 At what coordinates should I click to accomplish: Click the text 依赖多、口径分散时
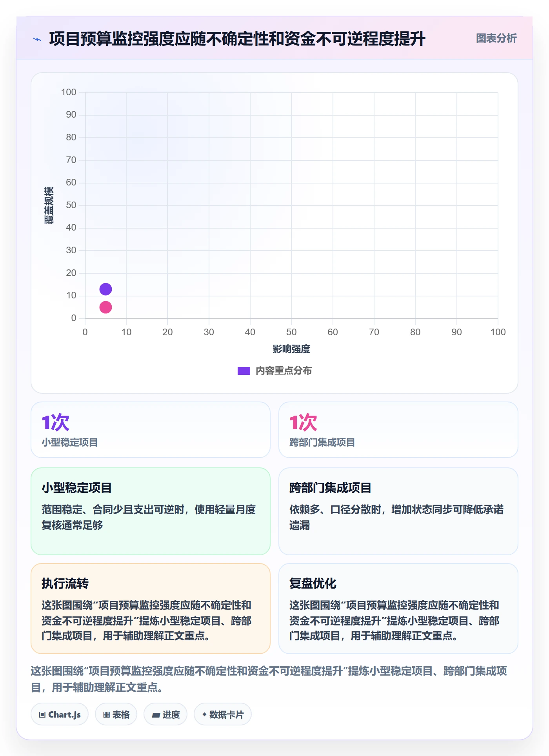click(335, 509)
